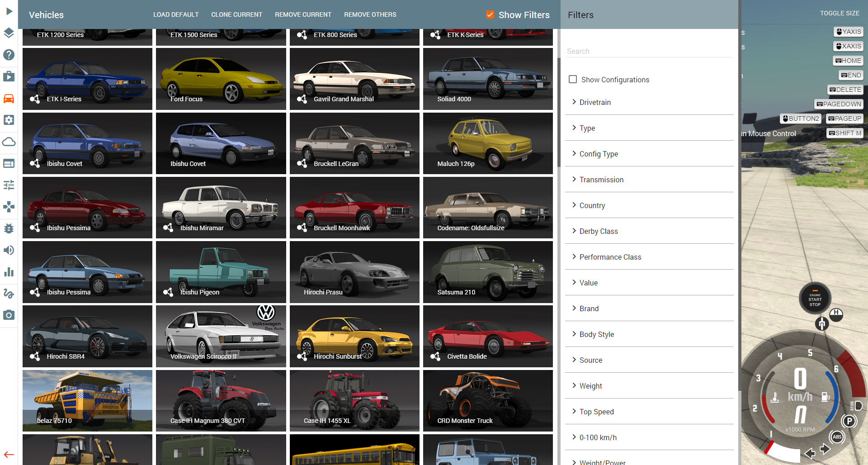The height and width of the screenshot is (465, 868).
Task: Open the layers icon in the sidebar
Action: coord(9,33)
